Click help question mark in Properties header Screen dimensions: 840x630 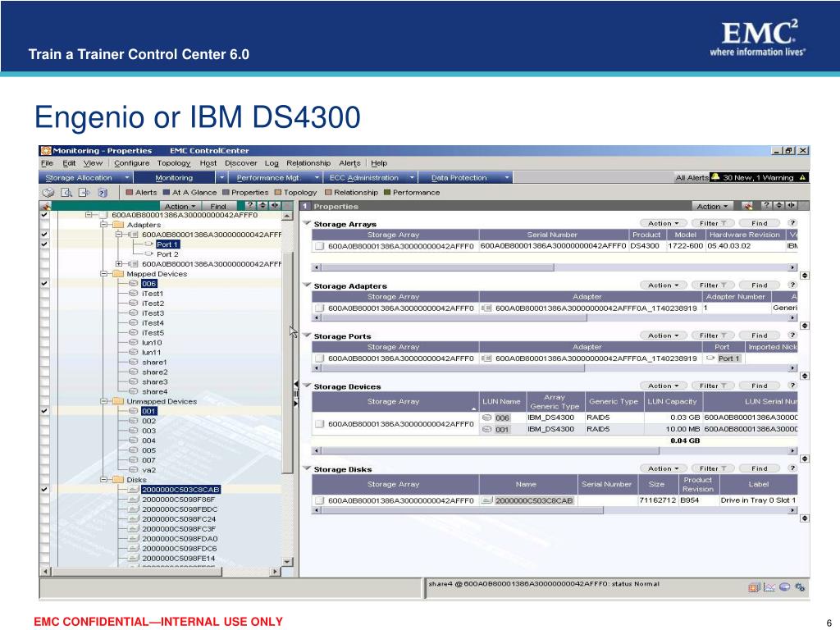coord(767,205)
